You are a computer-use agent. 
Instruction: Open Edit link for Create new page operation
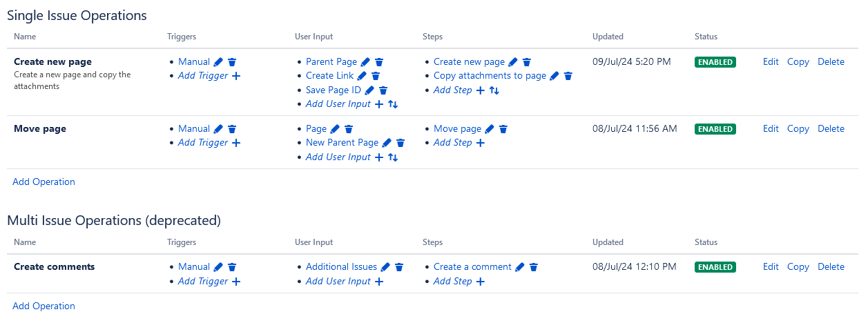(771, 61)
